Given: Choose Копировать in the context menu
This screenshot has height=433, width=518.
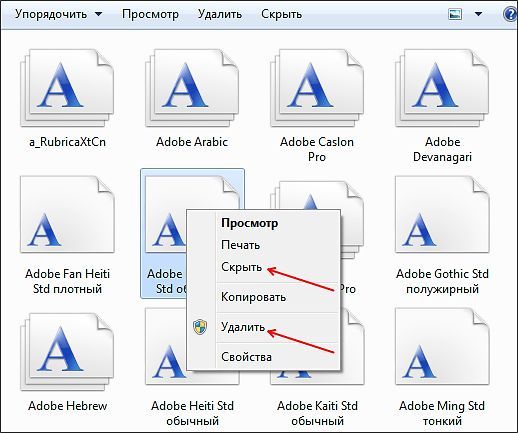Looking at the screenshot, I should point(253,297).
